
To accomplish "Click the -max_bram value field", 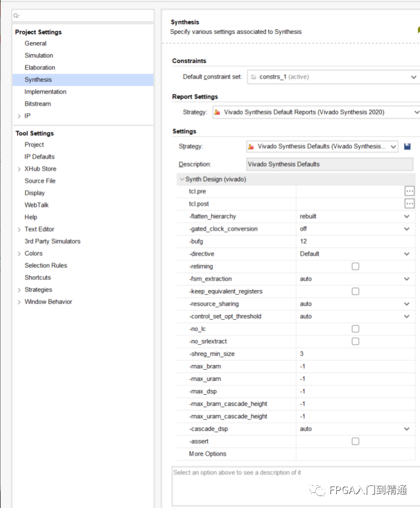I will point(355,367).
